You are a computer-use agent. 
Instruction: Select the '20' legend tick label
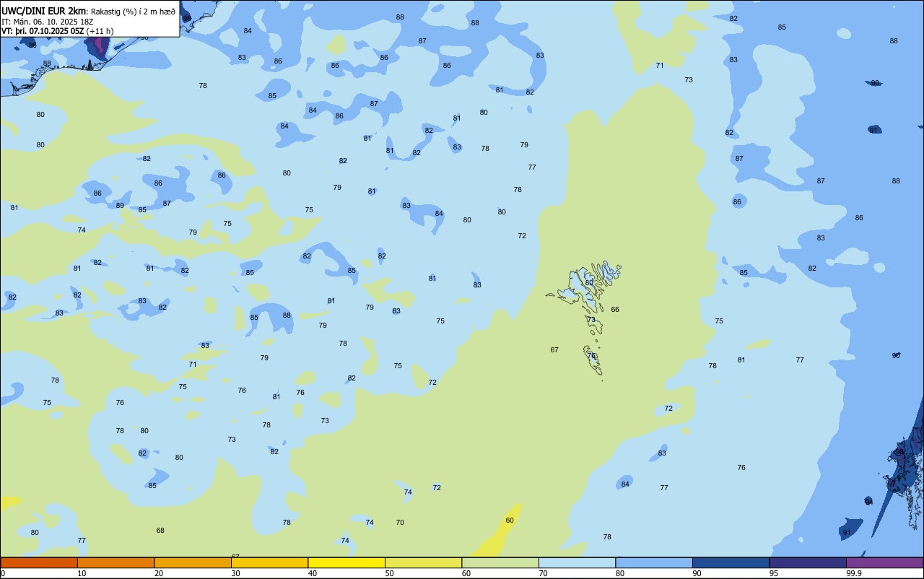pyautogui.click(x=159, y=573)
